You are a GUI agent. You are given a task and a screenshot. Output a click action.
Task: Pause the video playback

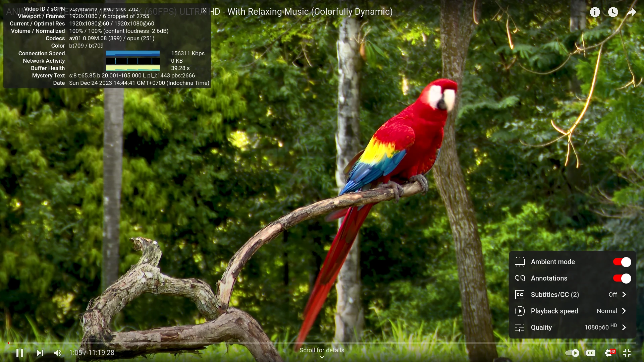pyautogui.click(x=20, y=353)
